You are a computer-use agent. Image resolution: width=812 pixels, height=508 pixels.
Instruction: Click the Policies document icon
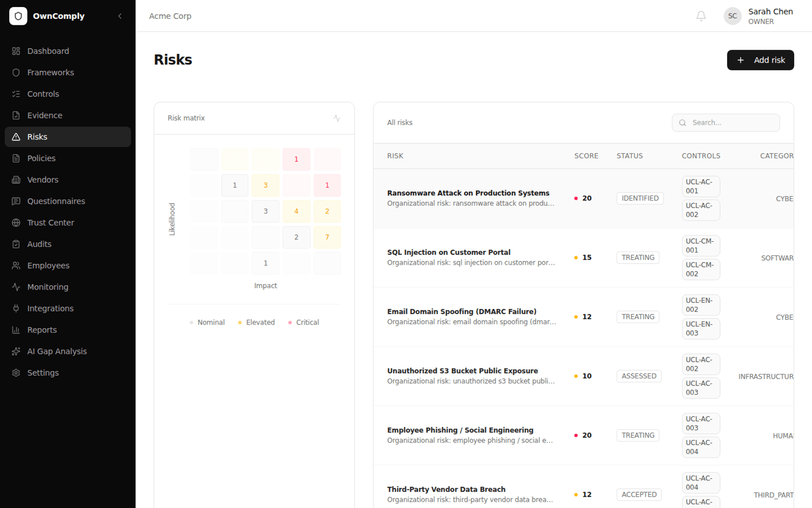(x=16, y=158)
